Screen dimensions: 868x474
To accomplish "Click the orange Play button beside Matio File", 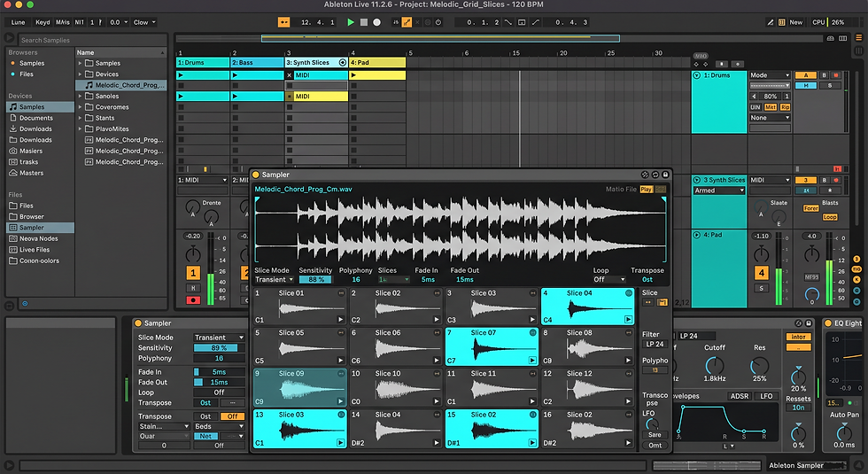I will [x=646, y=190].
